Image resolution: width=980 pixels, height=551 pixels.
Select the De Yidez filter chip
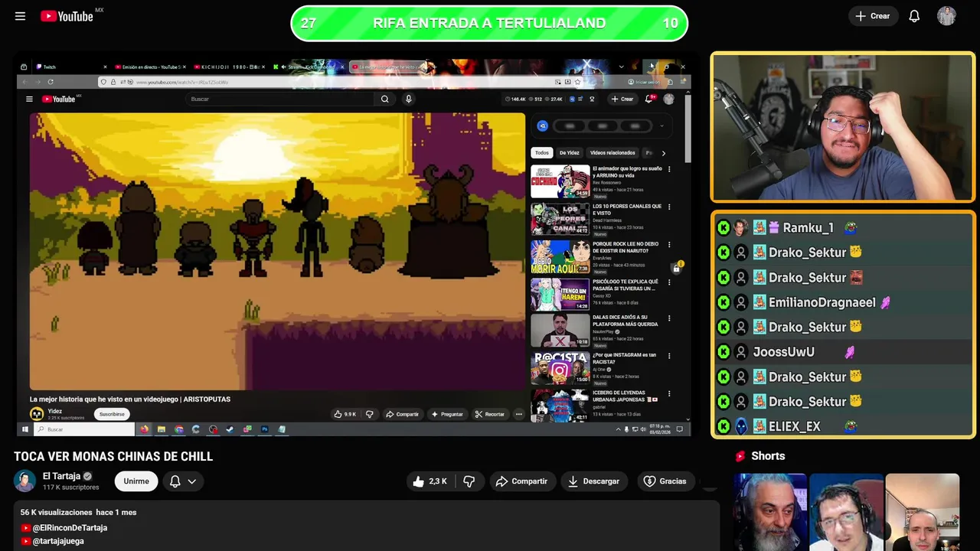pos(569,153)
